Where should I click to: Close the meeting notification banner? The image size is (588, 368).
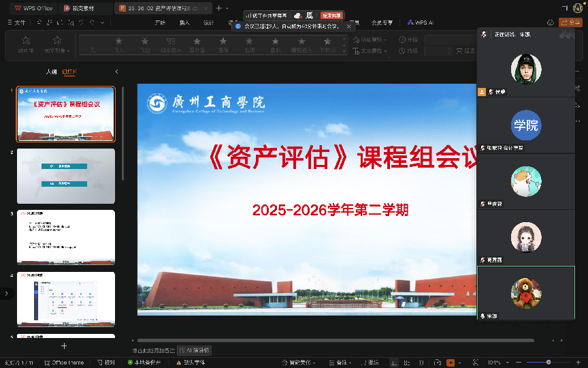(349, 26)
